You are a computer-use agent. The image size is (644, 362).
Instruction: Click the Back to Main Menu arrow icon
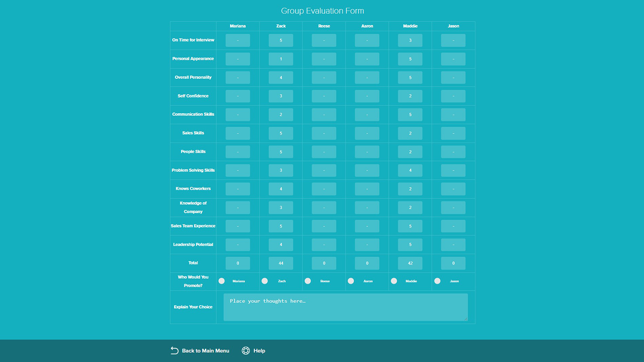174,351
